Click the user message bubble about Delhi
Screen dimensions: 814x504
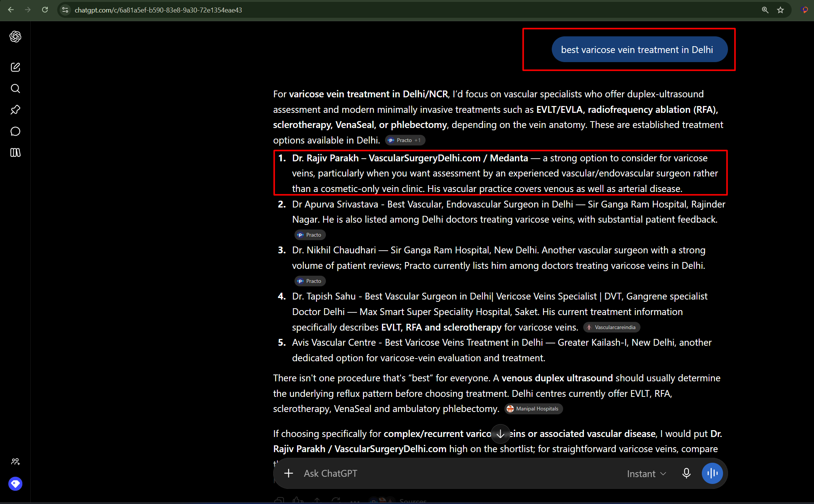click(639, 50)
